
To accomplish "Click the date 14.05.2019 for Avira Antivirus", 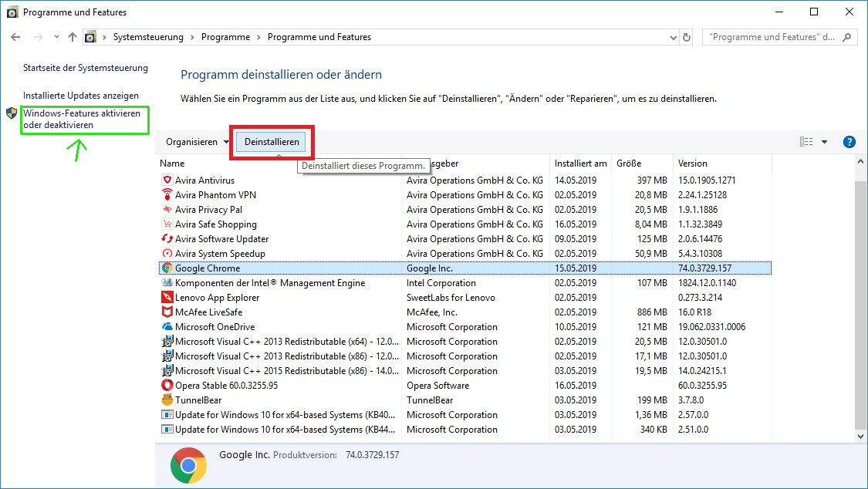I will [x=576, y=180].
